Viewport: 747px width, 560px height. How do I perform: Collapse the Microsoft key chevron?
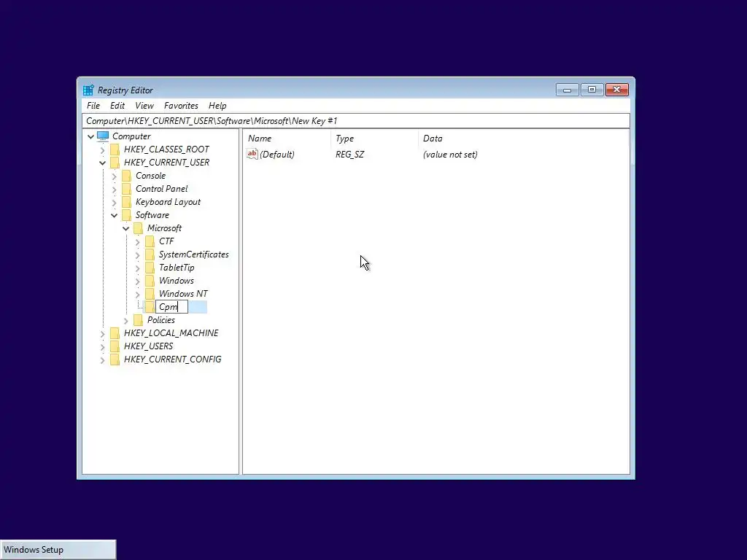[x=125, y=228]
